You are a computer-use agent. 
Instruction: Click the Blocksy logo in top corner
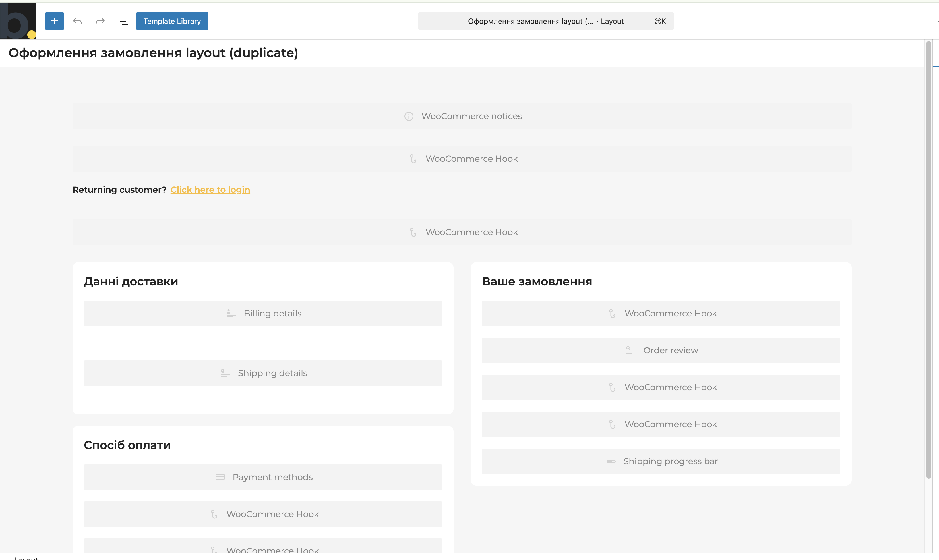click(18, 21)
